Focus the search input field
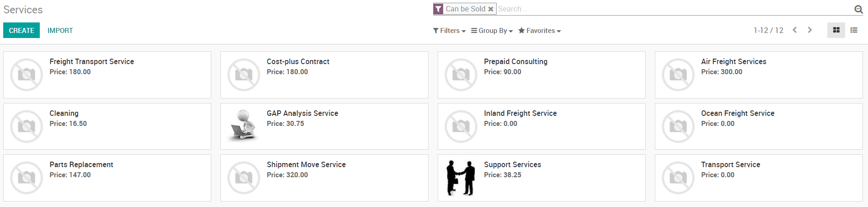This screenshot has height=207, width=868. [672, 9]
